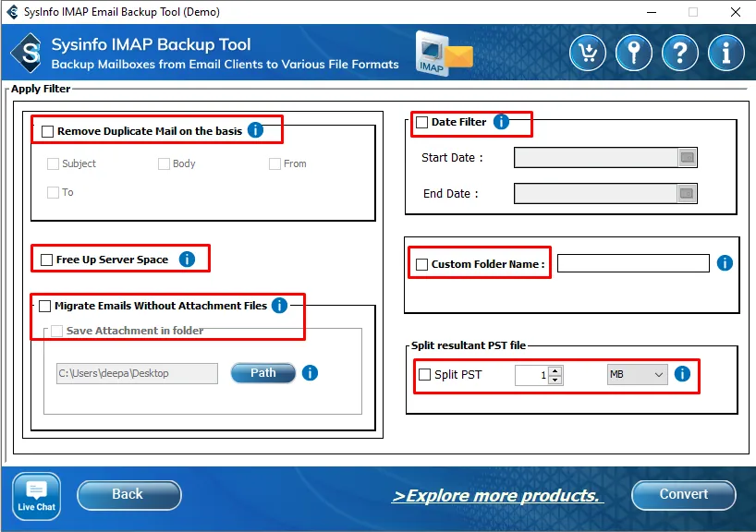Open the Explore more products link
Screen dimensions: 756x532
click(495, 495)
